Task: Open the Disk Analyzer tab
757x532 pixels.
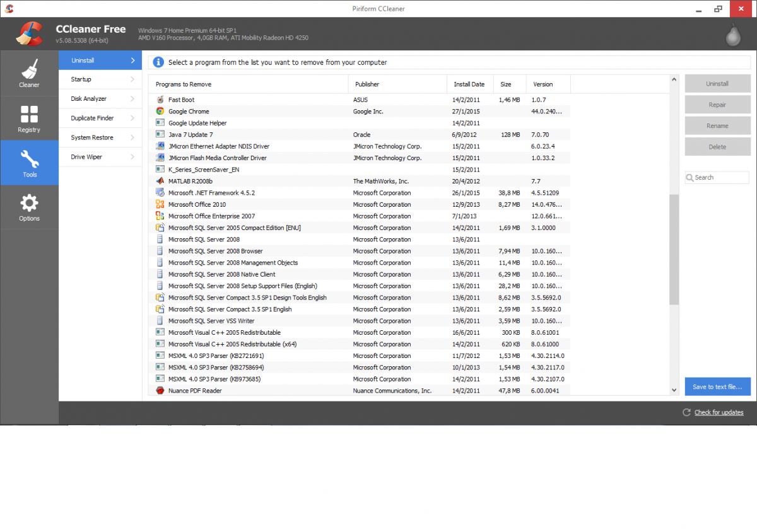Action: pos(100,99)
